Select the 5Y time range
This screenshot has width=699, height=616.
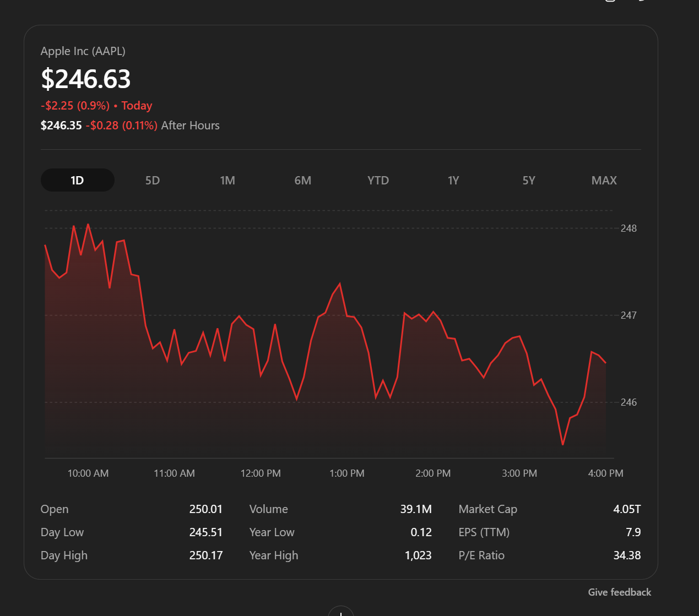coord(528,180)
